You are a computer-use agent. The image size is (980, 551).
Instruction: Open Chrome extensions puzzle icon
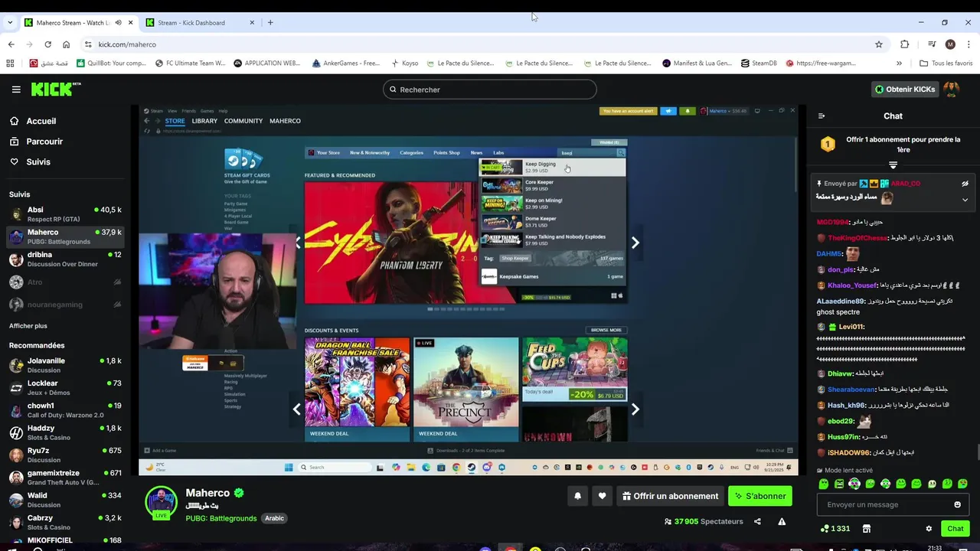click(x=904, y=44)
